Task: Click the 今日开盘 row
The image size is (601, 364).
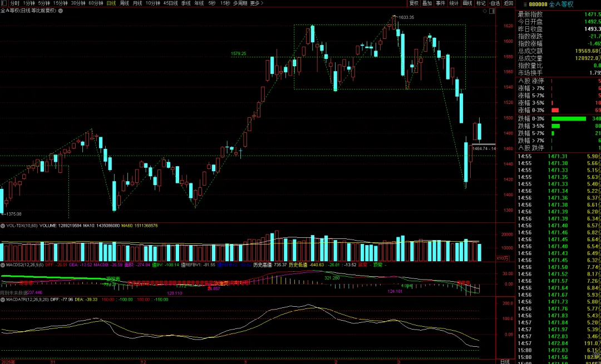Action: 559,22
